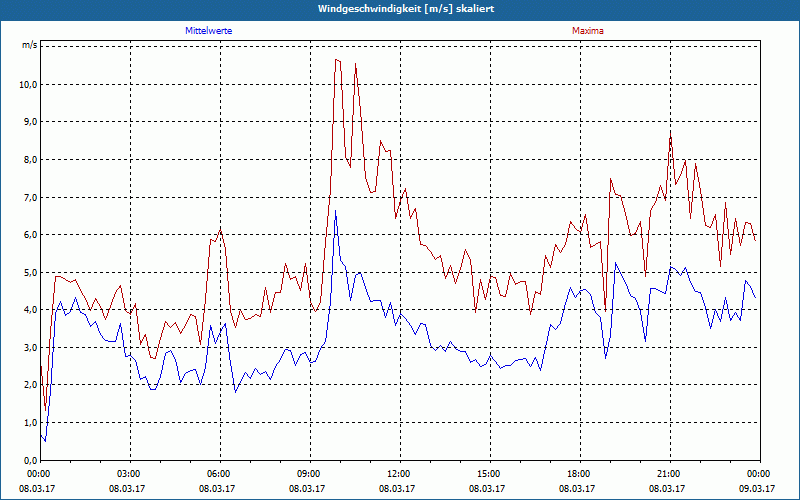
Task: Click the '9,0' y-axis value
Action: [x=31, y=122]
